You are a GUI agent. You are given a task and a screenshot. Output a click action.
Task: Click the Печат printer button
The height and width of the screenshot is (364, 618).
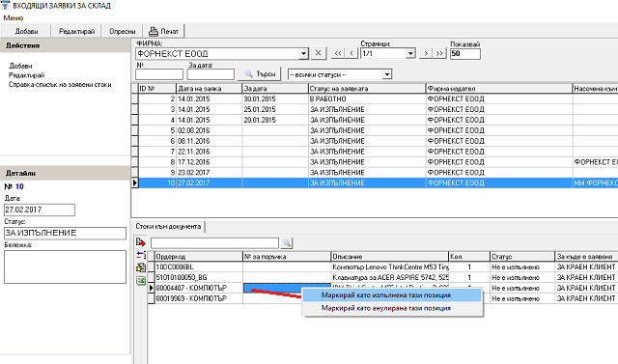pos(164,31)
